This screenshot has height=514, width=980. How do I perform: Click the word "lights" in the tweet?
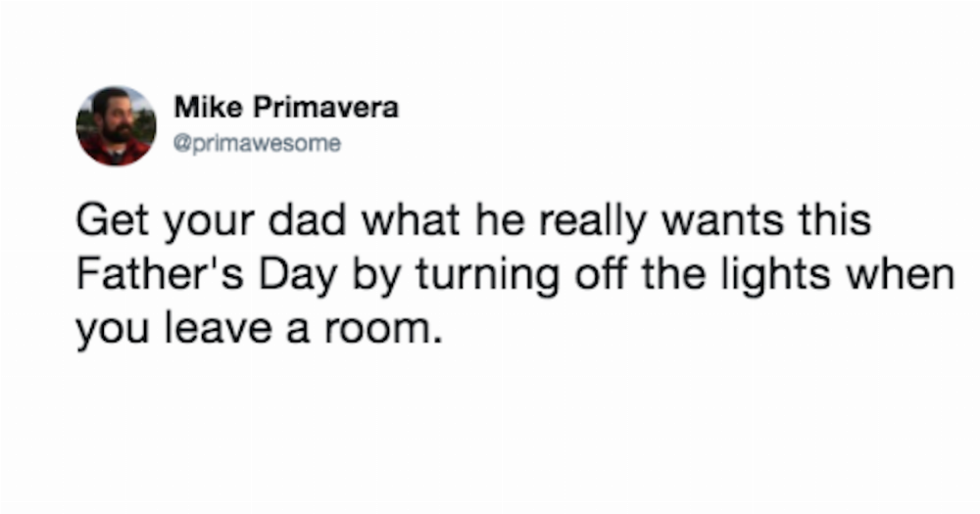[776, 276]
